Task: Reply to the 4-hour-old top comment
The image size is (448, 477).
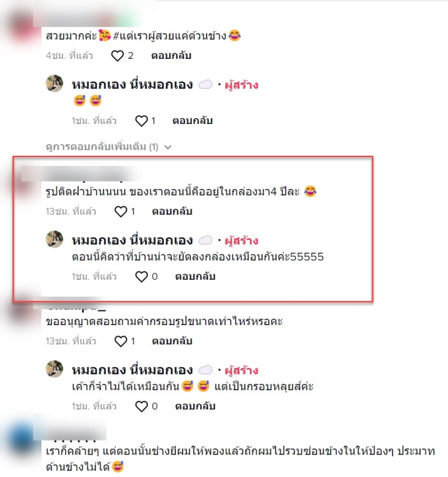Action: pos(171,55)
